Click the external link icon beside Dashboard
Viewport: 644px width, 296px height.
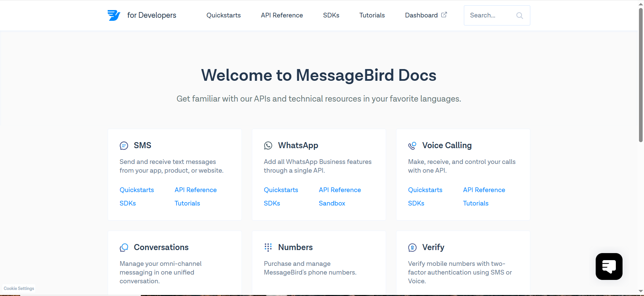tap(444, 15)
